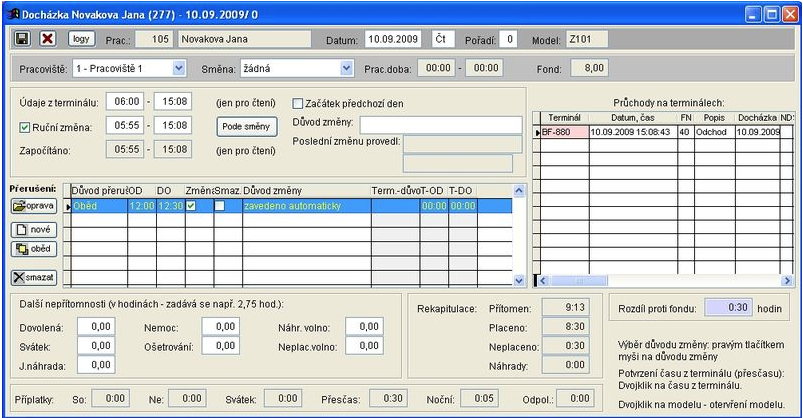
Task: Click the Důvod změny input field
Action: tap(441, 125)
